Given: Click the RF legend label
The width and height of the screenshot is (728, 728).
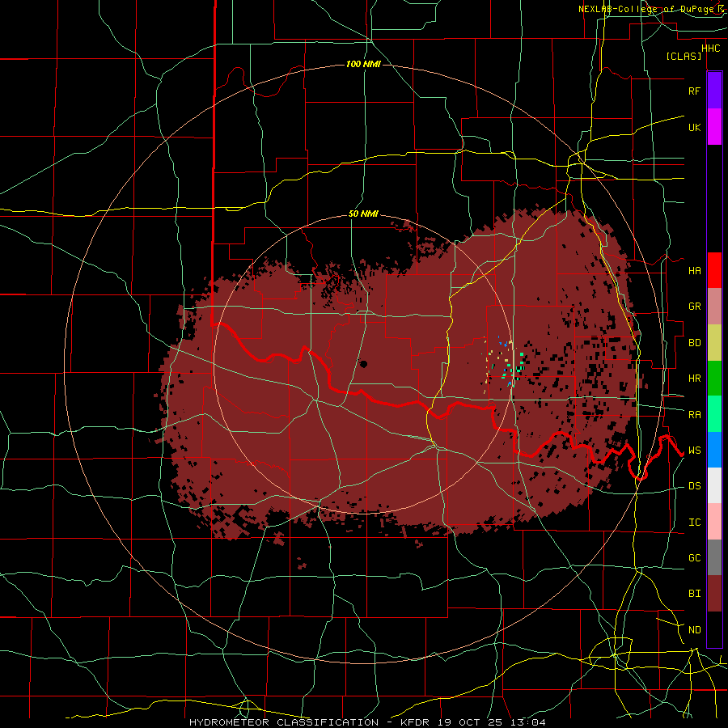Looking at the screenshot, I should (x=694, y=91).
